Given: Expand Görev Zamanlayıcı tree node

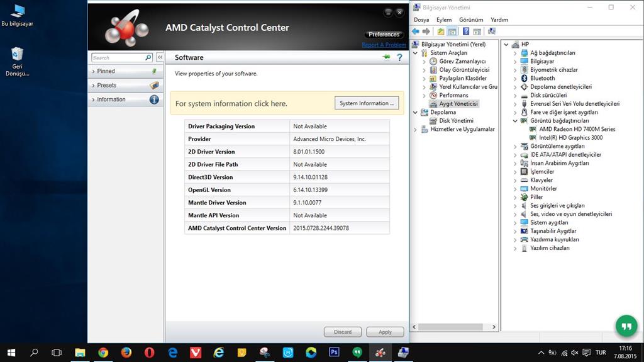Looking at the screenshot, I should pos(425,61).
